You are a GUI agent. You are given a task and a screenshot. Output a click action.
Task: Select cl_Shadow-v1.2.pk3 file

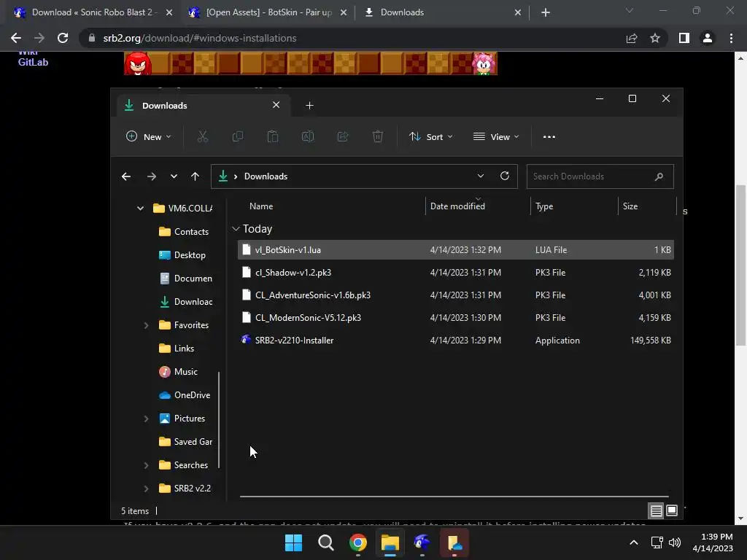tap(455, 273)
